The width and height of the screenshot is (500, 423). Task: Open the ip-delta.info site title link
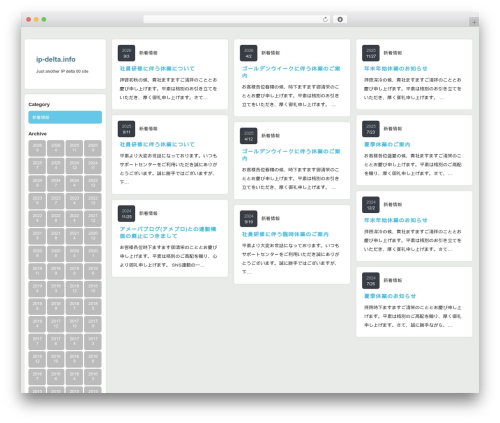coord(56,59)
